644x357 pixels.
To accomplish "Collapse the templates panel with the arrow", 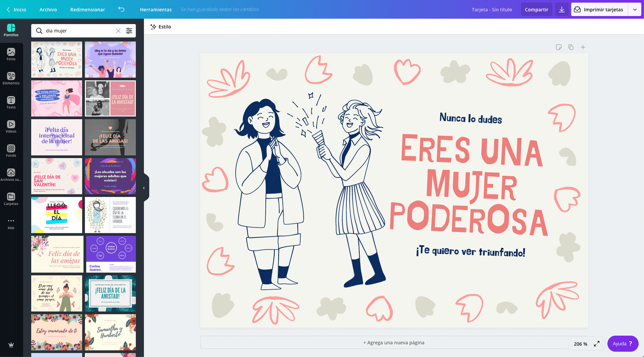I will point(144,188).
